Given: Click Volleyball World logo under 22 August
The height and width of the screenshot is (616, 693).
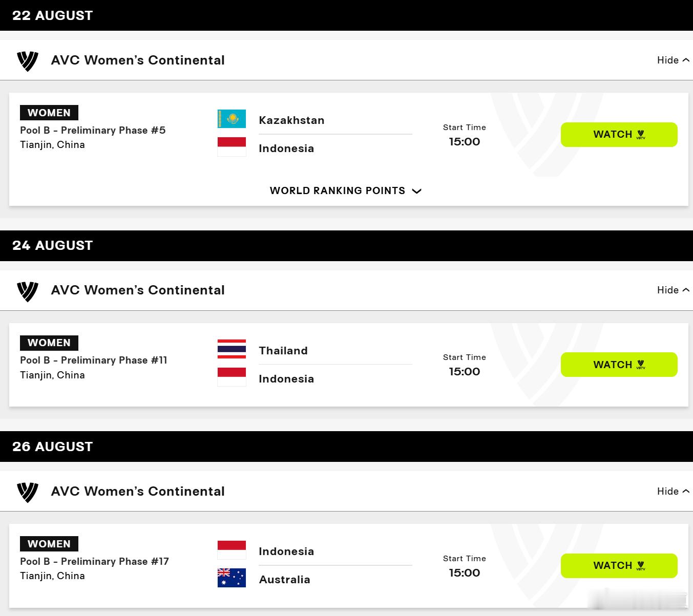Looking at the screenshot, I should pos(28,61).
